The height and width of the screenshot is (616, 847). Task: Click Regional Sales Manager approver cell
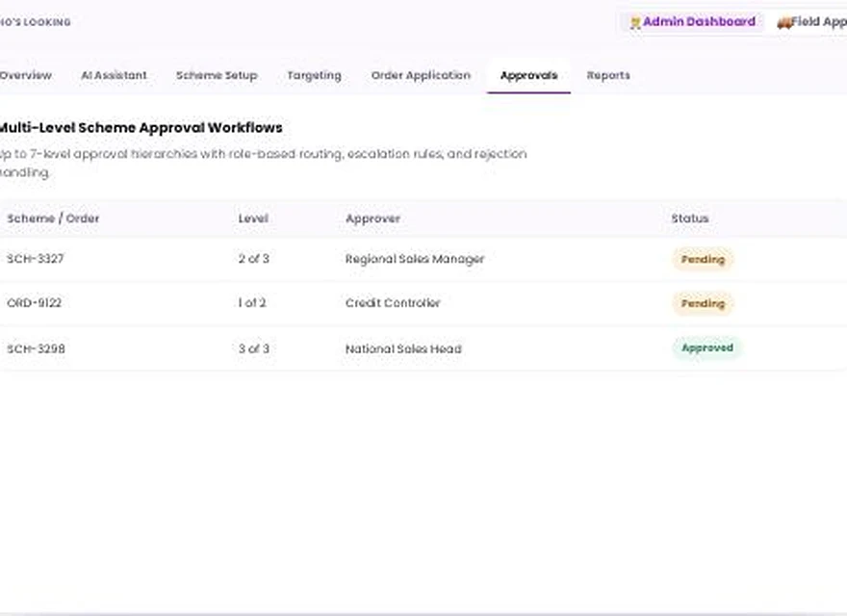415,259
